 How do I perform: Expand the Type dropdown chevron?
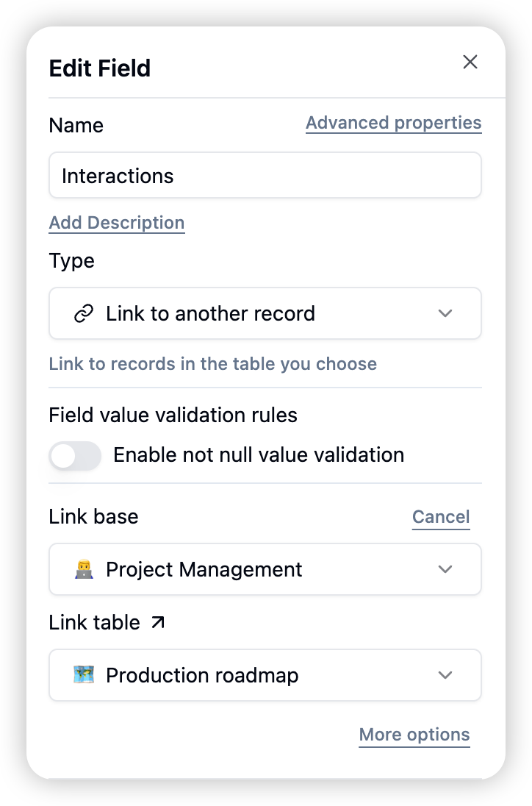pos(445,313)
